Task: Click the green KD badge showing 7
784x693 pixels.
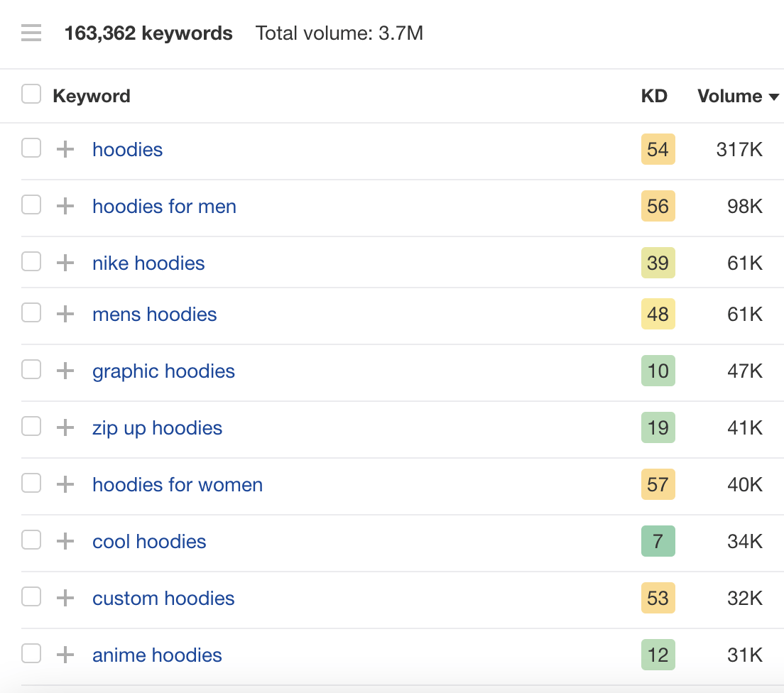Action: click(658, 541)
